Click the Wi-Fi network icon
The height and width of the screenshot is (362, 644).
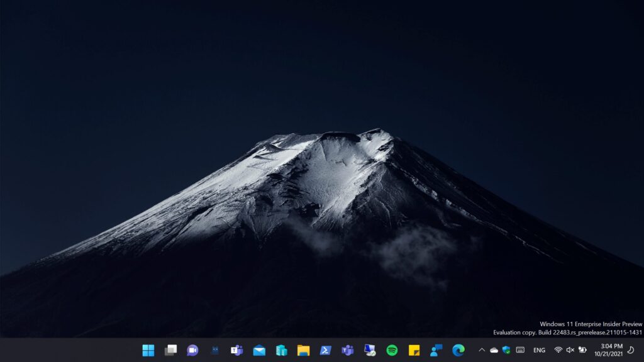[558, 350]
